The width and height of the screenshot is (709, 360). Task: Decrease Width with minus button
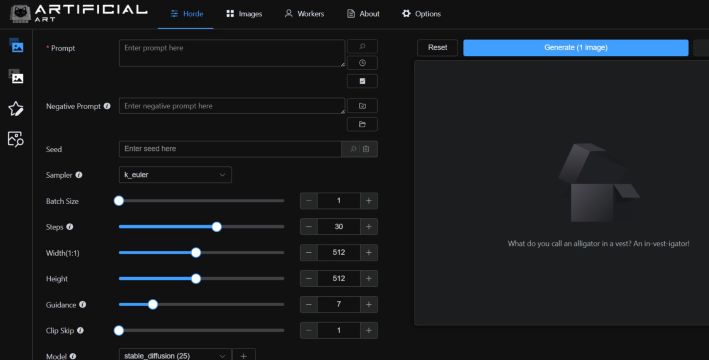coord(309,252)
